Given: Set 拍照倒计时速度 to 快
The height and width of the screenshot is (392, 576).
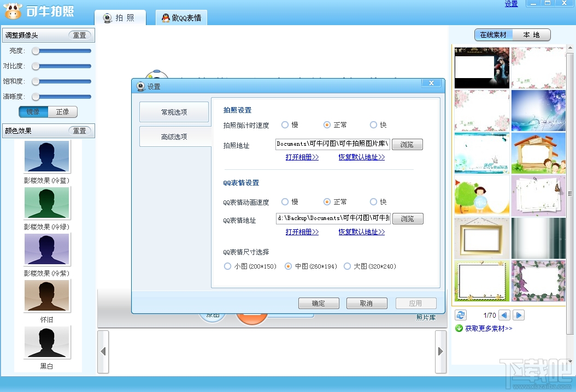Looking at the screenshot, I should click(x=374, y=125).
